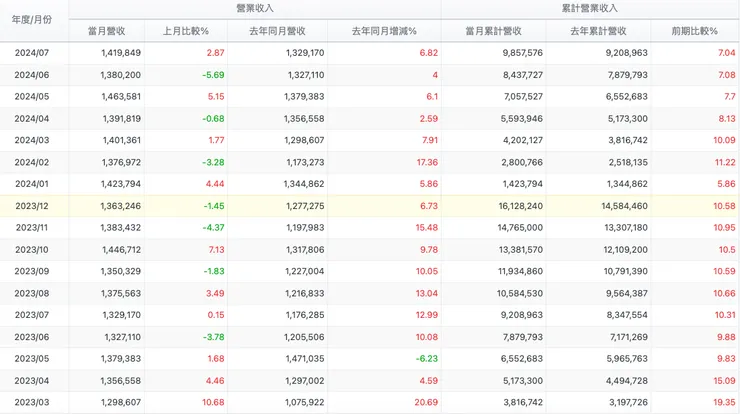Select the 2023/08 row label
Image resolution: width=740 pixels, height=414 pixels.
[x=32, y=294]
